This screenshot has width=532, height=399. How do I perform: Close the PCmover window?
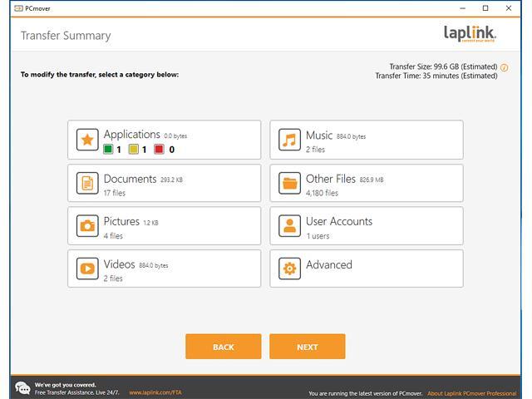click(512, 8)
